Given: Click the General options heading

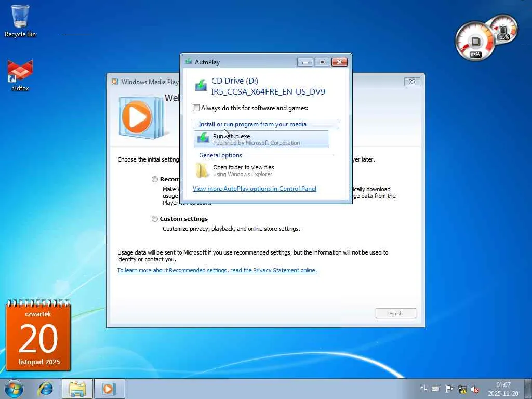Looking at the screenshot, I should 220,155.
